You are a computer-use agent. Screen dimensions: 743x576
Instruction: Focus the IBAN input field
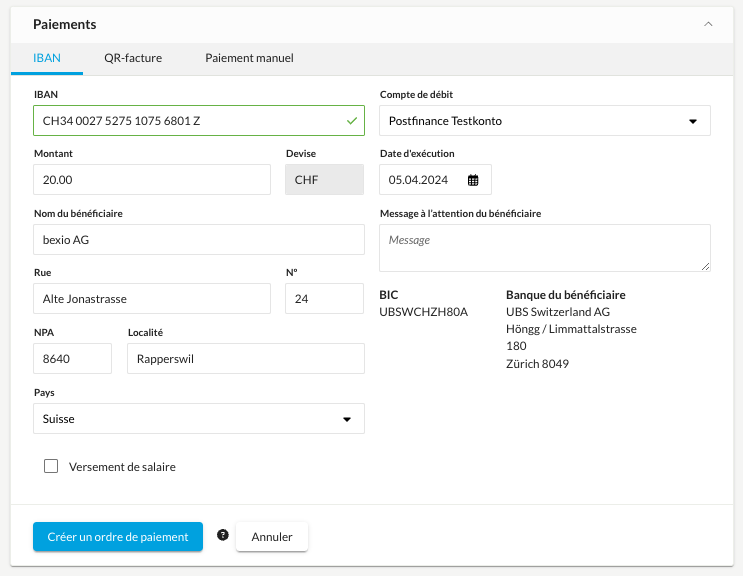tap(199, 121)
